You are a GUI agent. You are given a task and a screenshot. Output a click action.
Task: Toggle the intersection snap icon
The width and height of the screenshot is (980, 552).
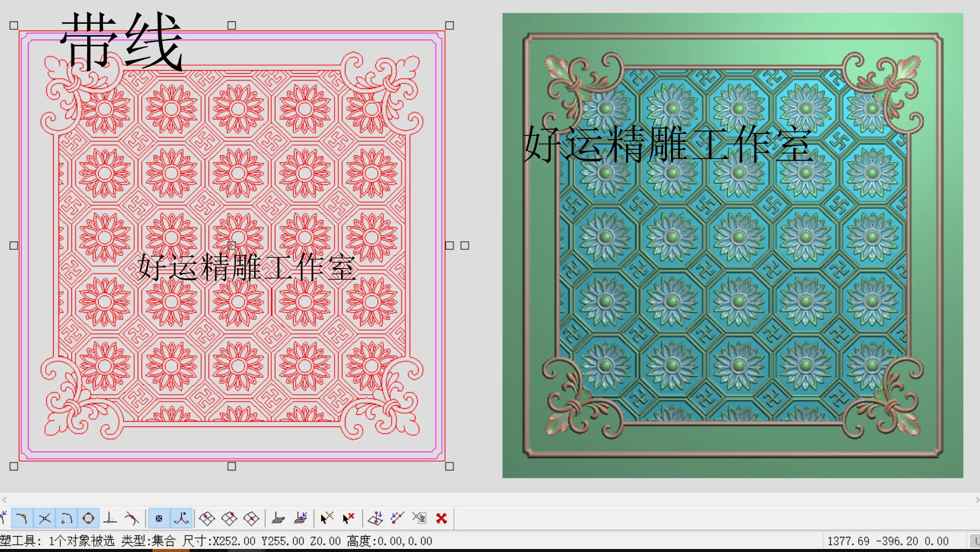click(44, 518)
